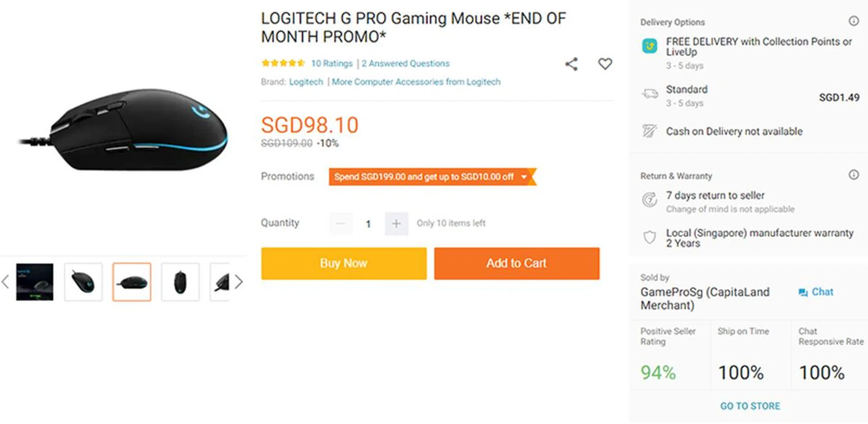This screenshot has width=868, height=424.
Task: View the 2 Answered Questions link
Action: coord(405,64)
